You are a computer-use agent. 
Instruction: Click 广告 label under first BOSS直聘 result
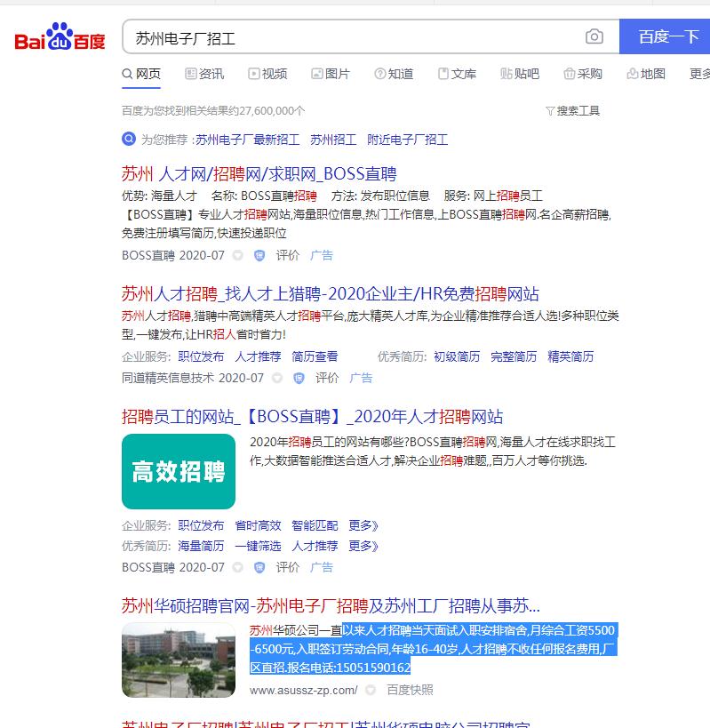click(x=322, y=255)
